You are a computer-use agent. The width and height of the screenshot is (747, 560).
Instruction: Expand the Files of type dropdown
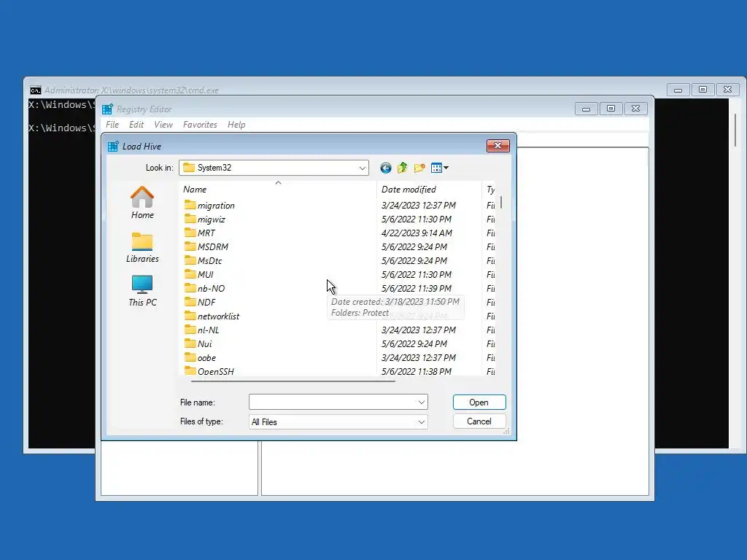pyautogui.click(x=421, y=422)
